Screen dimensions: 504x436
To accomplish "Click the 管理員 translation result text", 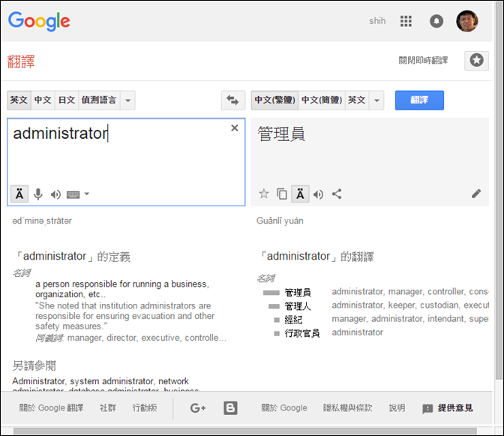I will [x=281, y=134].
